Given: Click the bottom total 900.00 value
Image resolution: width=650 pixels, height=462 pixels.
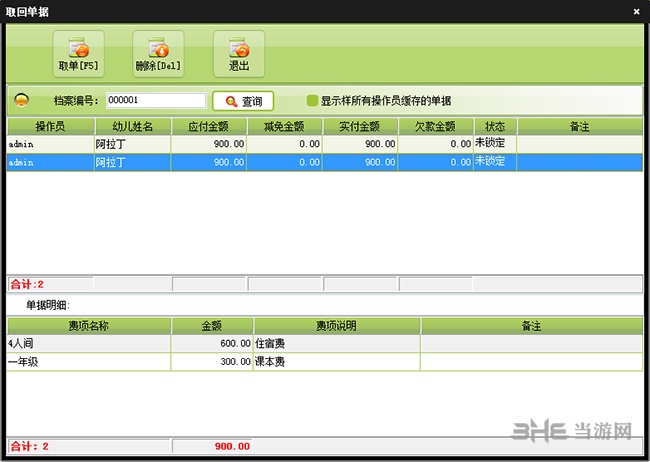Looking at the screenshot, I should pos(232,446).
